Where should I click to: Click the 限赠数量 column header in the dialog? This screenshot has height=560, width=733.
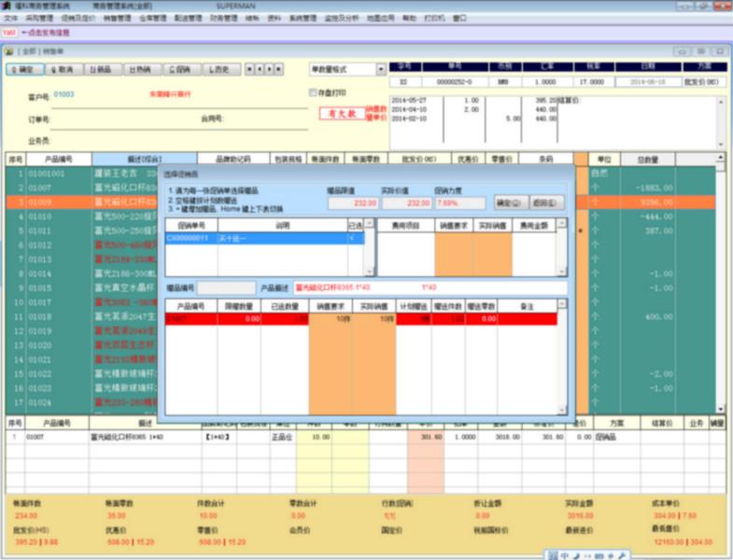239,307
